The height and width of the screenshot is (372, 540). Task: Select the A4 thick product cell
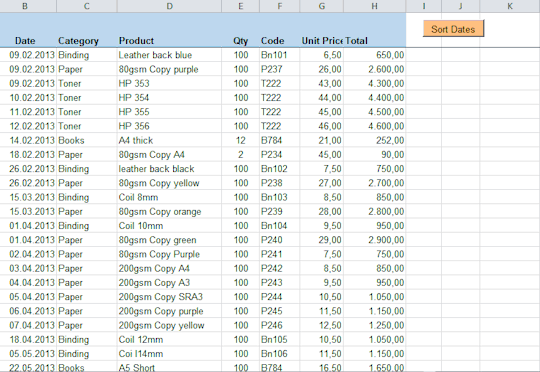pos(169,141)
